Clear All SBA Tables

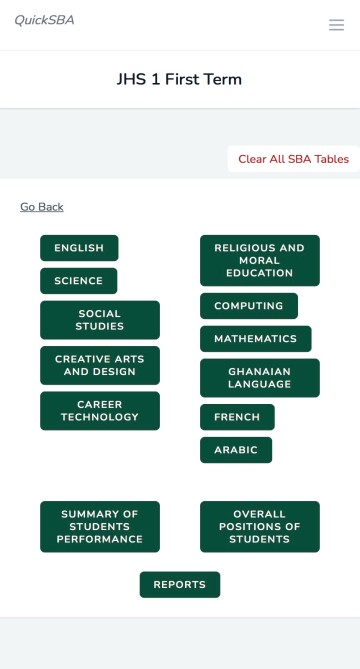click(x=293, y=159)
